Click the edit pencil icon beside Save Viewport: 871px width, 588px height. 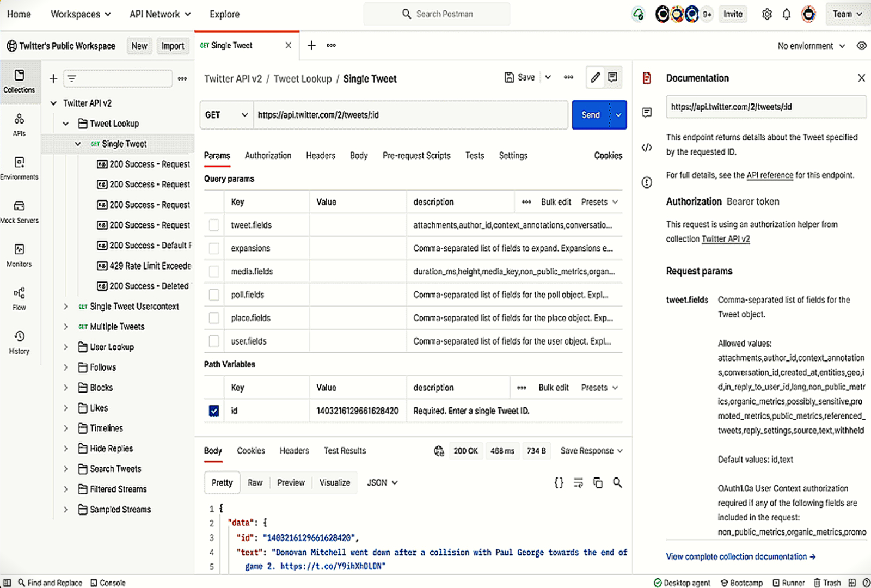click(596, 77)
